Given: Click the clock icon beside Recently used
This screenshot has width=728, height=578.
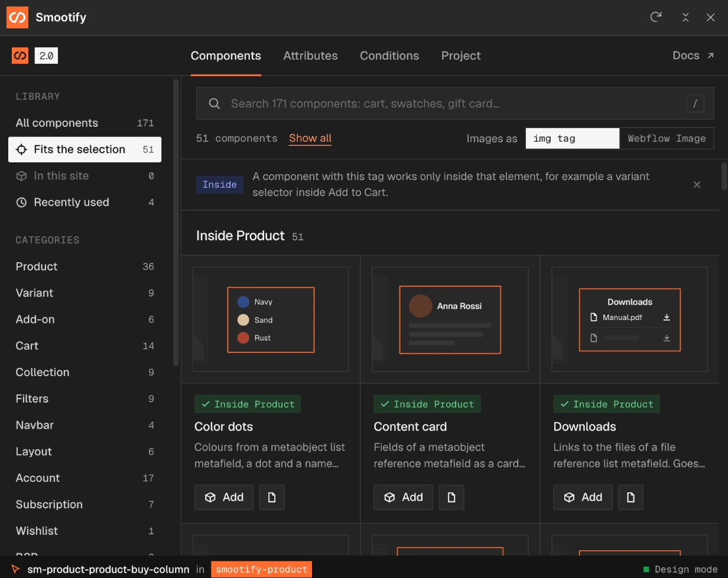Looking at the screenshot, I should tap(21, 203).
